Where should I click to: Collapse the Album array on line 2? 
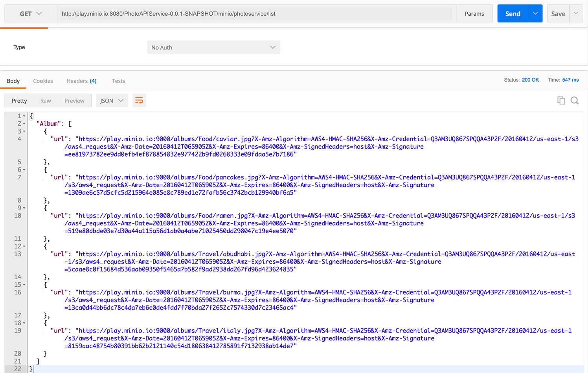point(24,124)
